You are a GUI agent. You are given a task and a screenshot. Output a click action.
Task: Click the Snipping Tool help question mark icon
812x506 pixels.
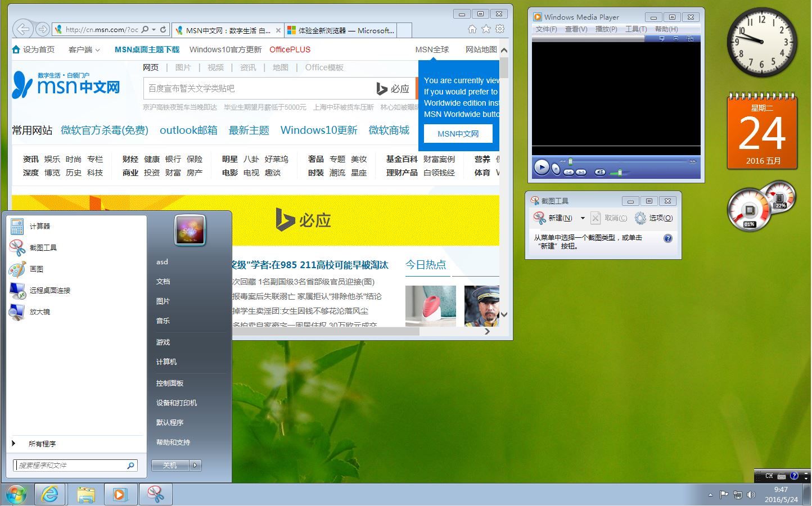pyautogui.click(x=667, y=238)
